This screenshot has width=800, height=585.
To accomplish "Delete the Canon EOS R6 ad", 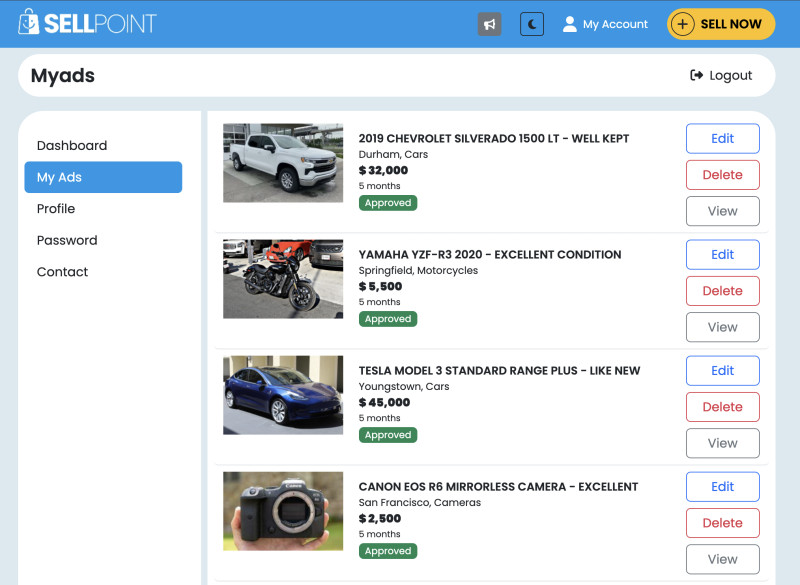I will 722,523.
